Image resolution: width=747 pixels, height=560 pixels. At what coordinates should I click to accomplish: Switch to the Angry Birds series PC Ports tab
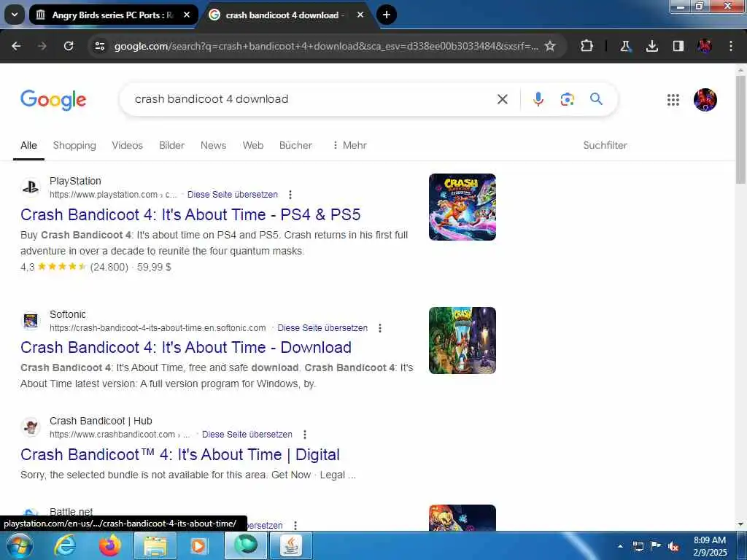[x=113, y=15]
